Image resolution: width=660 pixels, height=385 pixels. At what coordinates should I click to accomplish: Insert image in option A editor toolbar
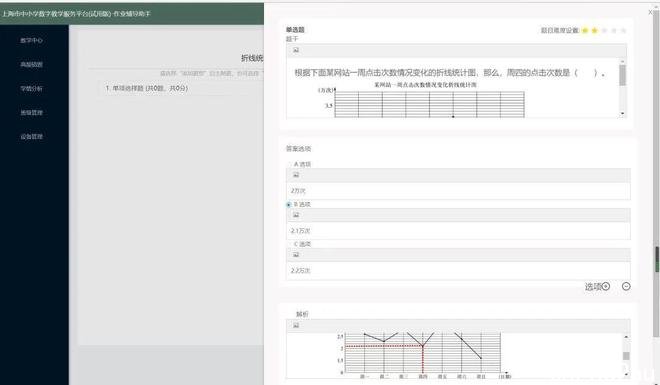pos(296,175)
